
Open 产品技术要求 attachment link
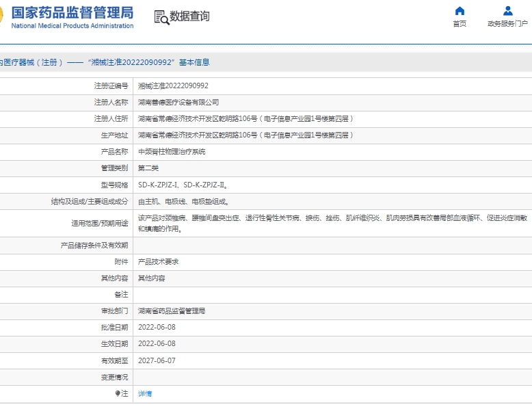tap(158, 262)
